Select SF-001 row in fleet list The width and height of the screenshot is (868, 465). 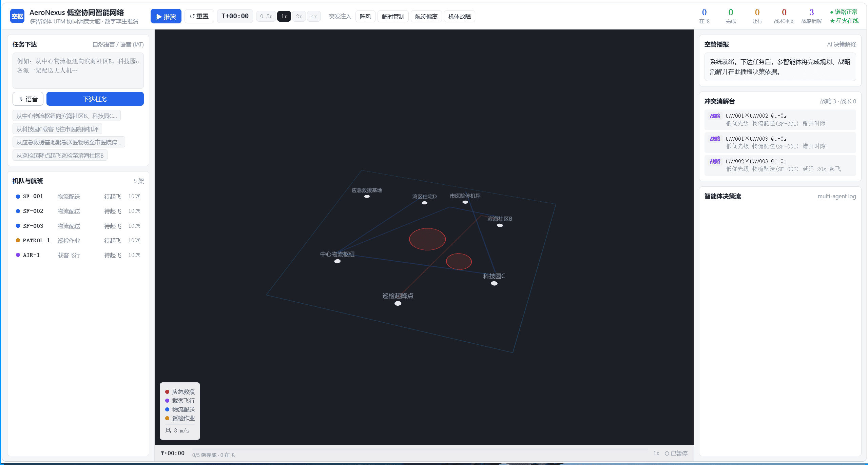[x=78, y=197]
